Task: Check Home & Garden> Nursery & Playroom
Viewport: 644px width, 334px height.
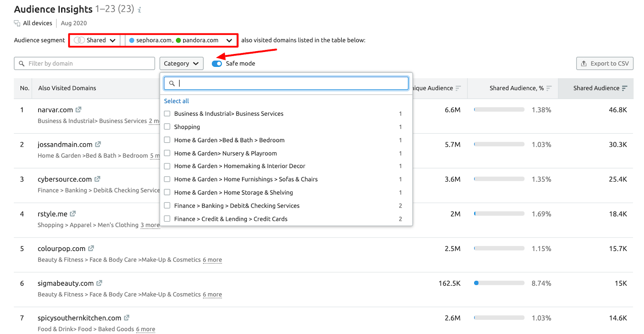Action: coord(167,154)
